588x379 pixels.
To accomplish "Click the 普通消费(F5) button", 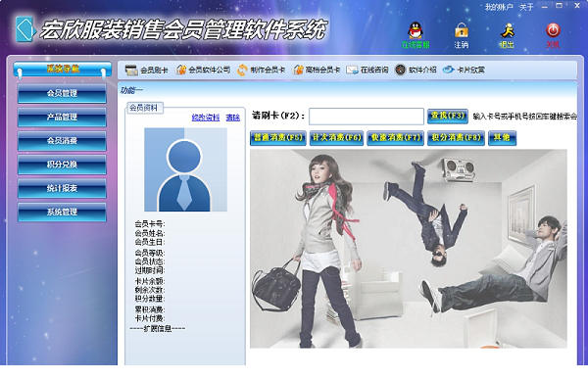I will click(278, 138).
